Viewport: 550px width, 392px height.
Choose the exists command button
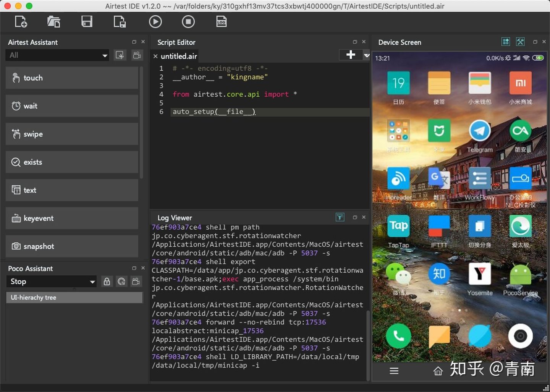click(x=72, y=162)
